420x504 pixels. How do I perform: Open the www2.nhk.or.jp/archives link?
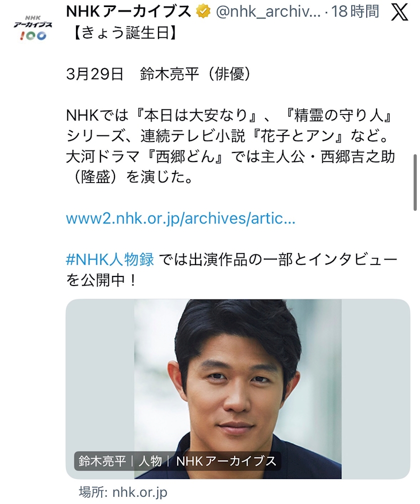(x=180, y=218)
